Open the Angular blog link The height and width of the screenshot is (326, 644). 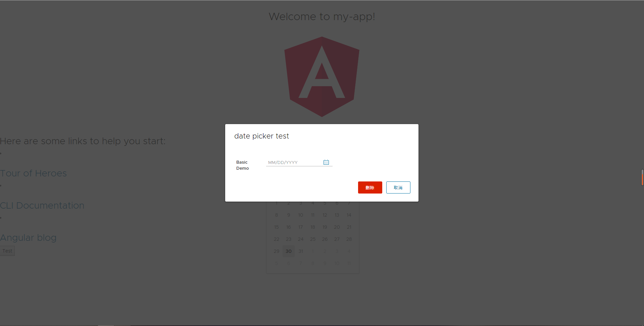click(x=28, y=238)
